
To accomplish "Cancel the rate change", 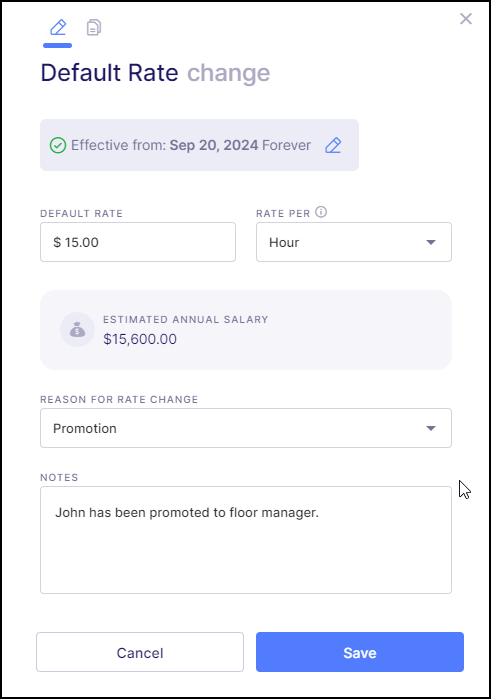I will 140,652.
